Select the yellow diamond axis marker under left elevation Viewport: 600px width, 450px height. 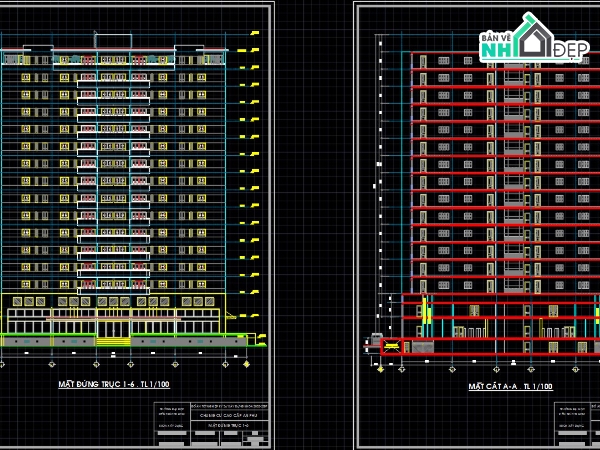coord(246,364)
